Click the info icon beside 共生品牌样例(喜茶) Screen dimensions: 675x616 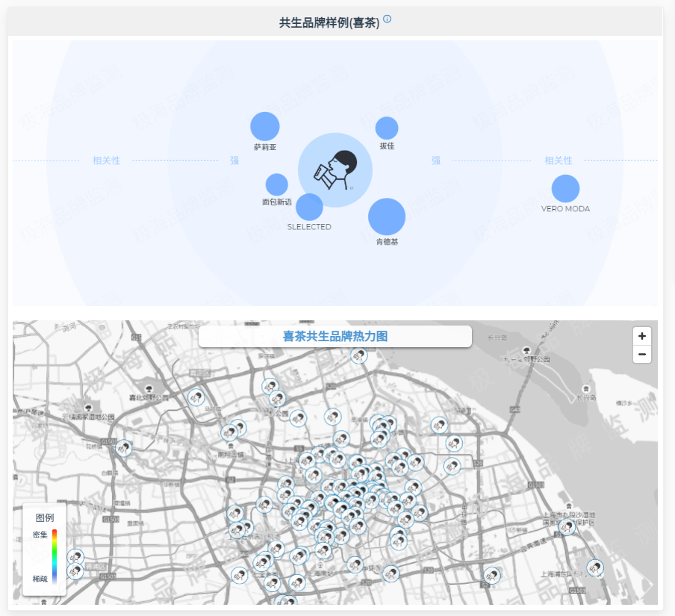387,19
